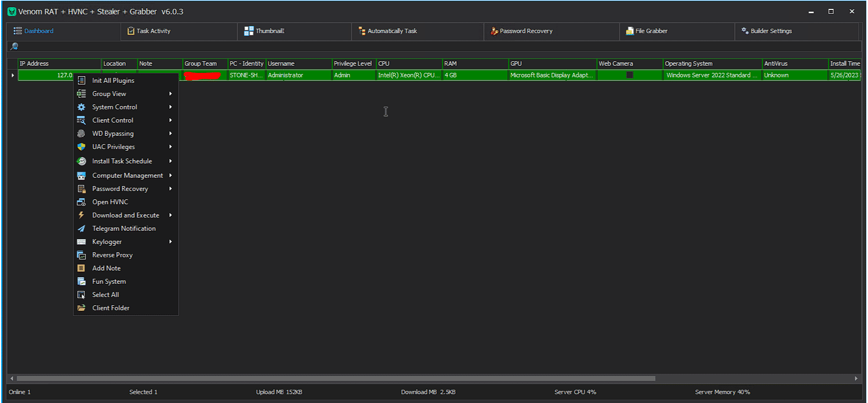Click the Telegram Notification paper plane icon
Screen dimensions: 868x403
coord(81,229)
